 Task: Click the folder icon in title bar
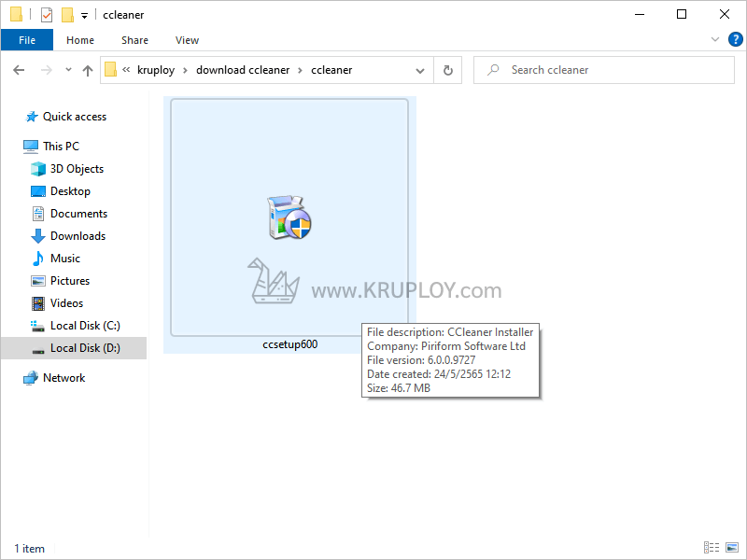[16, 15]
